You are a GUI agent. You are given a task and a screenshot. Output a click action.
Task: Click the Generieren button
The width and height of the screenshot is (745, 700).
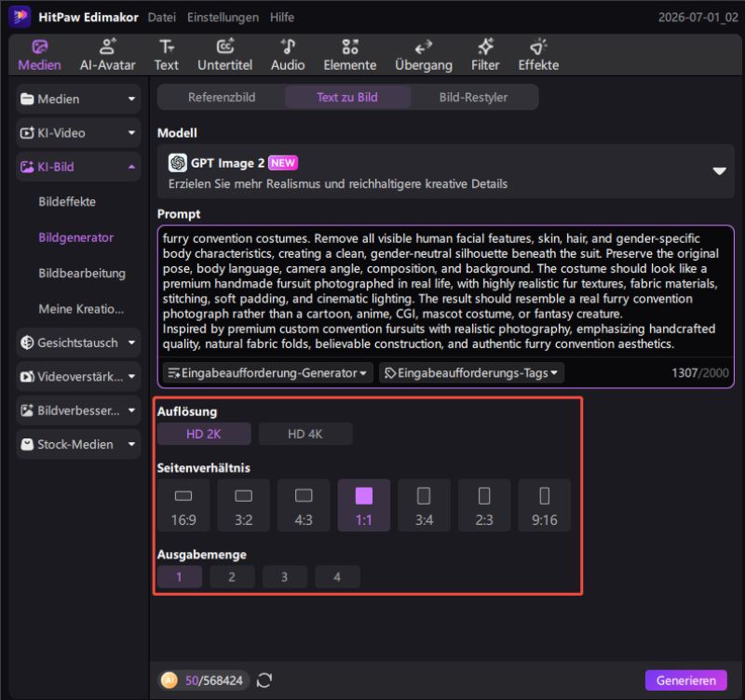[x=685, y=680]
